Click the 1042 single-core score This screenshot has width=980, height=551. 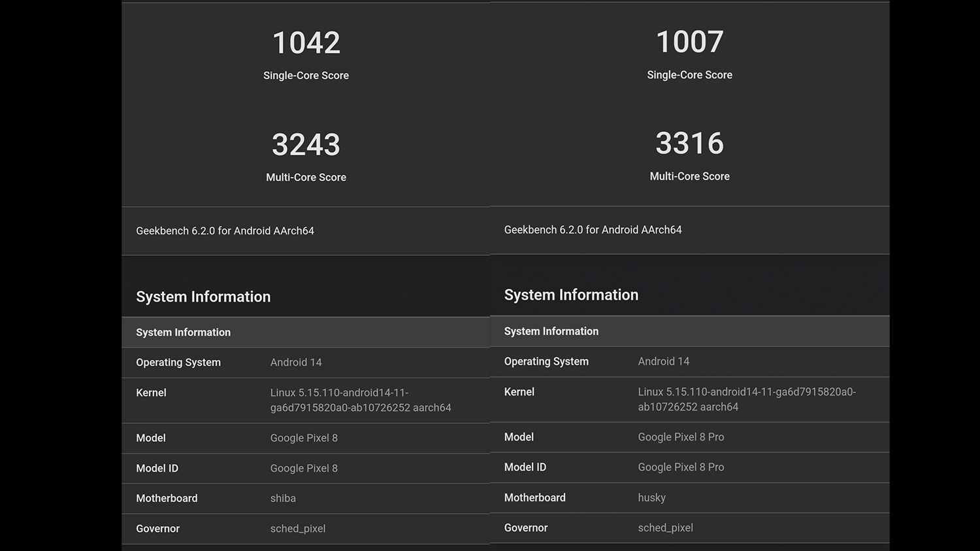[306, 43]
